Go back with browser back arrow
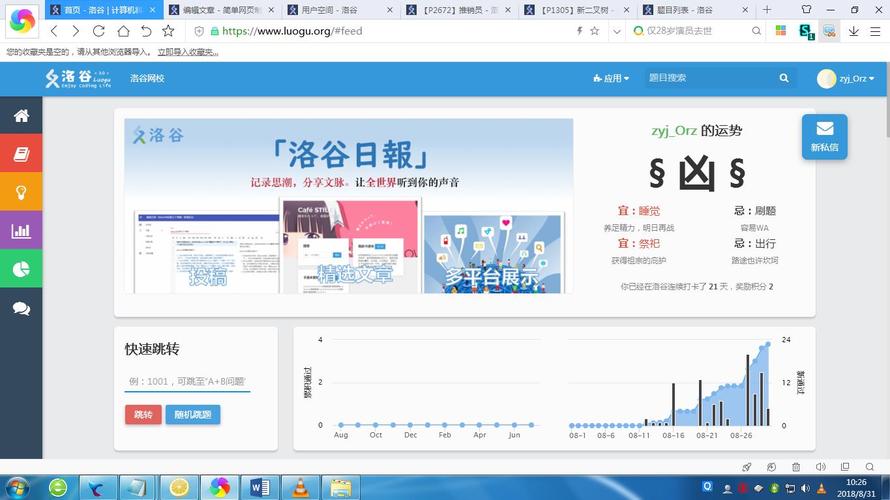Viewport: 890px width, 500px height. pos(54,31)
